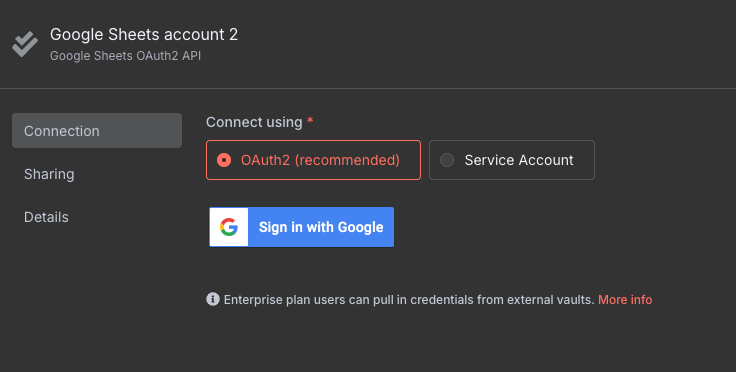Screen dimensions: 736x372
Task: Click the red required asterisk after Connect using
Action: coord(310,121)
